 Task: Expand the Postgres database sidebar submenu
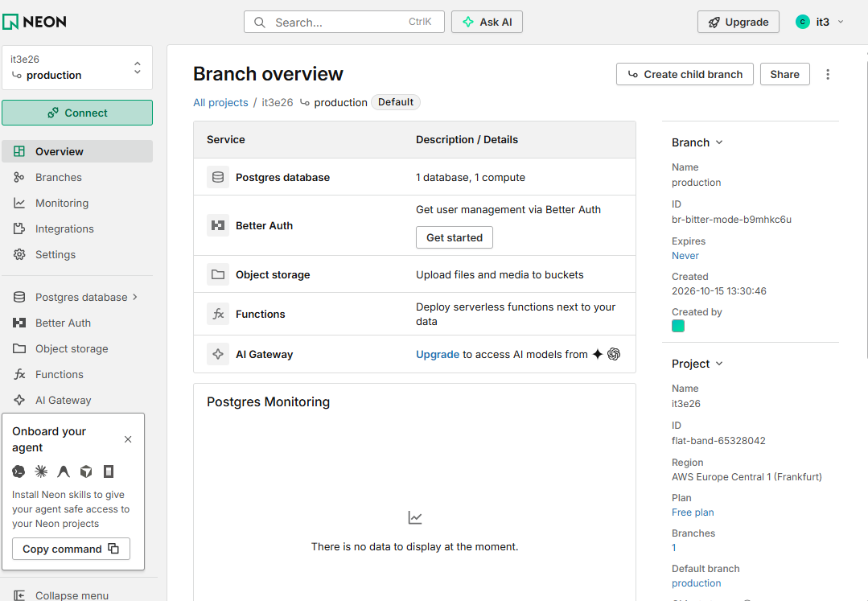pos(134,297)
